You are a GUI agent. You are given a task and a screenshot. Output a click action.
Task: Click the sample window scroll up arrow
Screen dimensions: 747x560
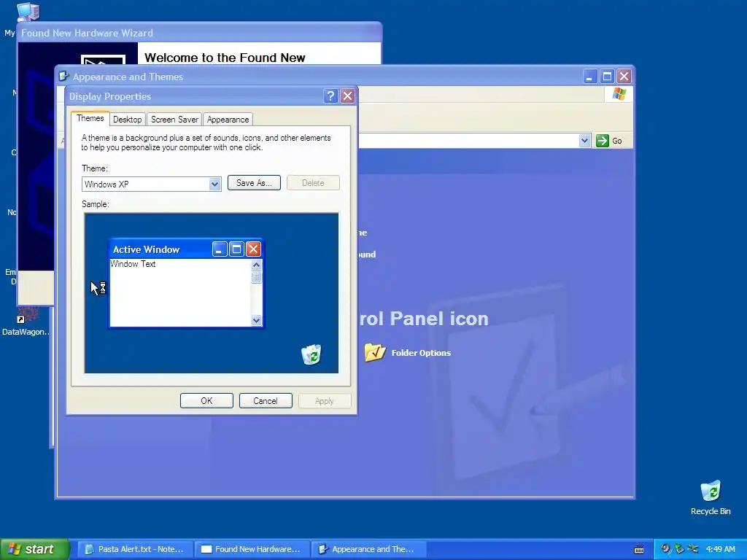point(256,265)
